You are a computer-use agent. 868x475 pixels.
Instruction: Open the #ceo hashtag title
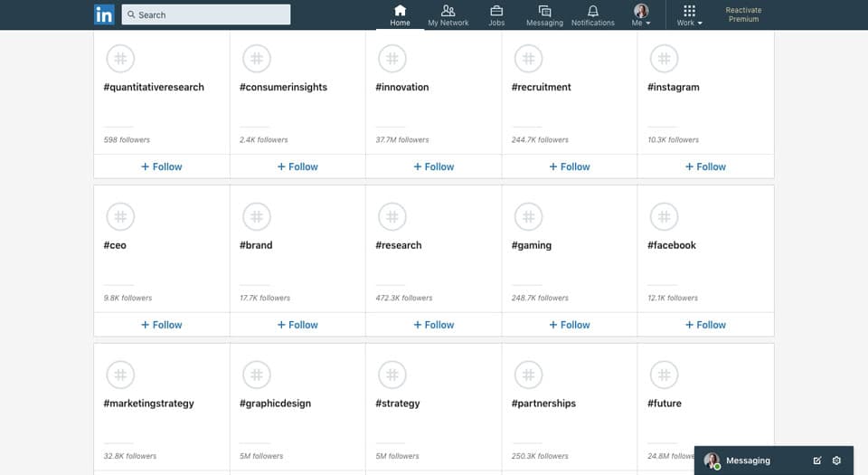(115, 245)
